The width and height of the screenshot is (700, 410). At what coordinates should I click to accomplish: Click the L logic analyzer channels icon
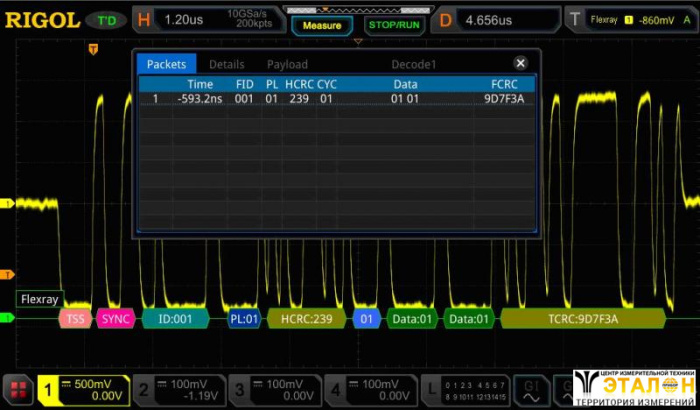[x=431, y=390]
